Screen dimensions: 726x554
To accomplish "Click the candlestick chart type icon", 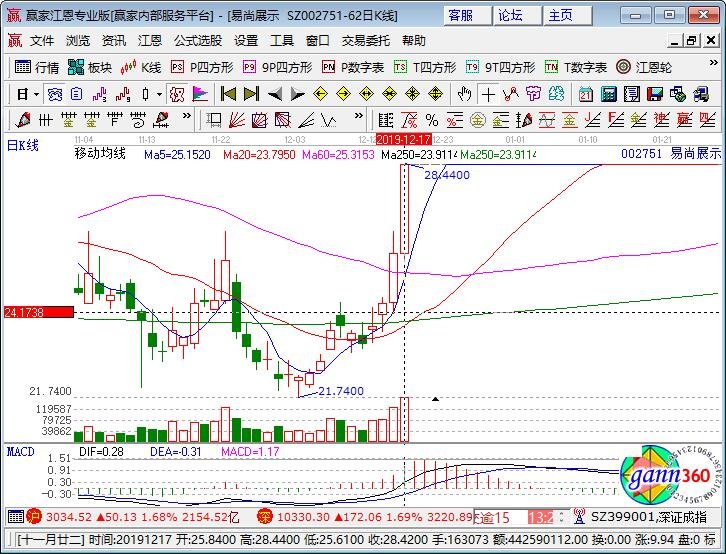I will click(146, 95).
